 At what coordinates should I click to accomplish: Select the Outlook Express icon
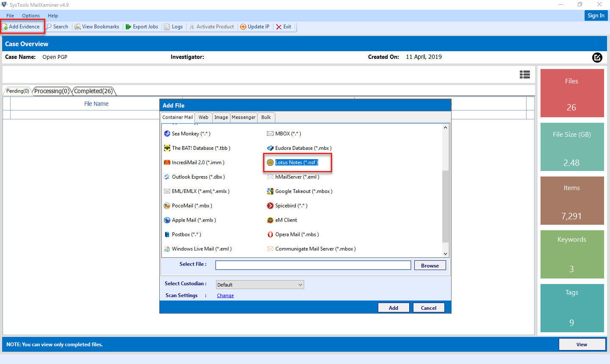pyautogui.click(x=167, y=177)
